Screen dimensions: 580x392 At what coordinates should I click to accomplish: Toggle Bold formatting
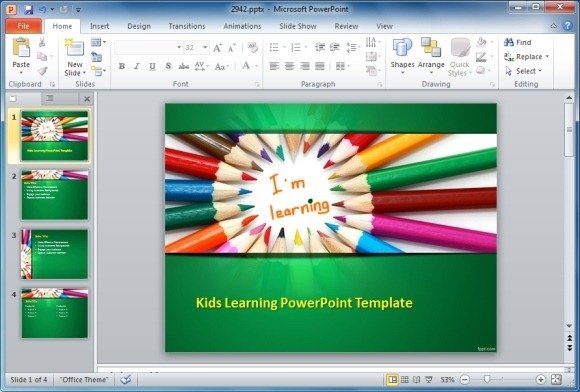(x=121, y=67)
